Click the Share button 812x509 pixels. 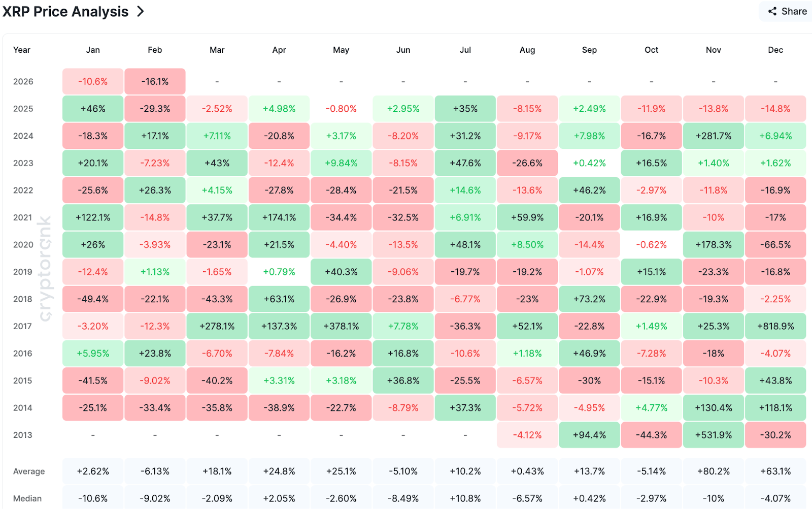pos(787,11)
